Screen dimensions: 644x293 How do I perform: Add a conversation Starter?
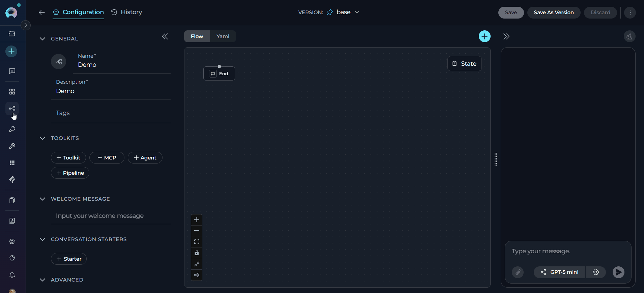[x=69, y=259]
